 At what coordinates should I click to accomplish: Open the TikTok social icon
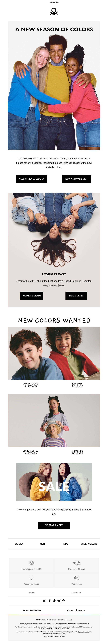pos(54,601)
